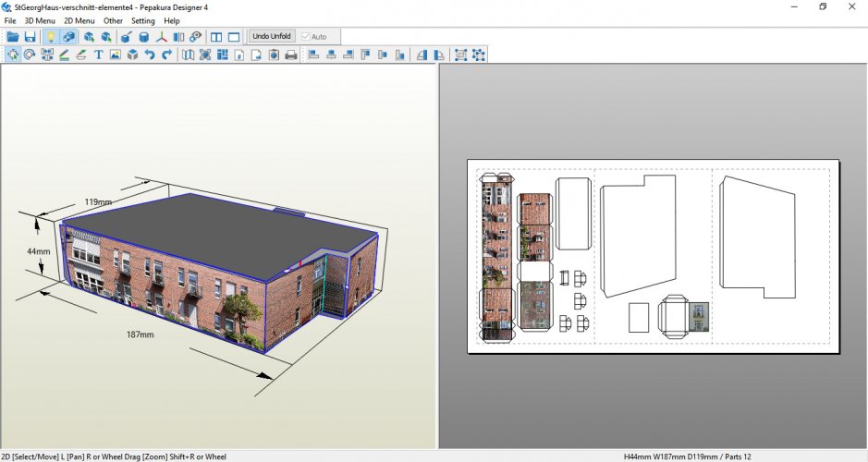Select the Join/Disjoin faces tool
The height and width of the screenshot is (462, 868).
coord(47,55)
